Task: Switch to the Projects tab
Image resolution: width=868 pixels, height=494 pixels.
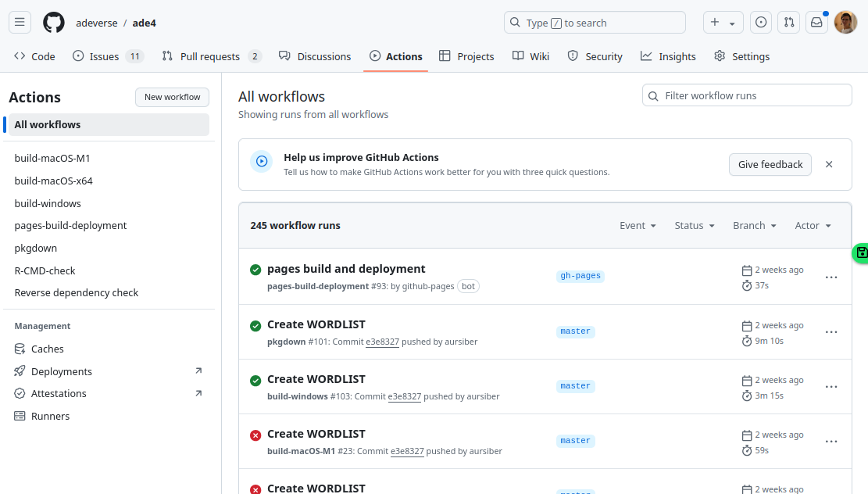Action: pos(466,56)
